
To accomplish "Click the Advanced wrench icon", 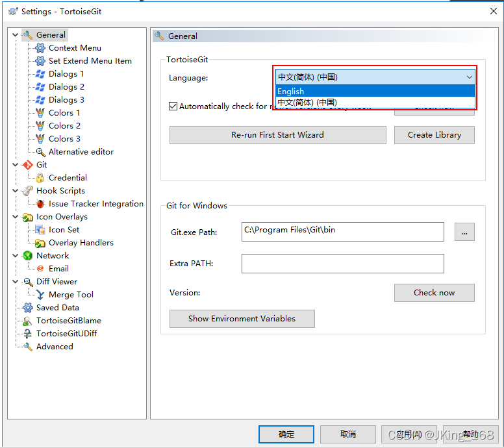I will [x=28, y=347].
